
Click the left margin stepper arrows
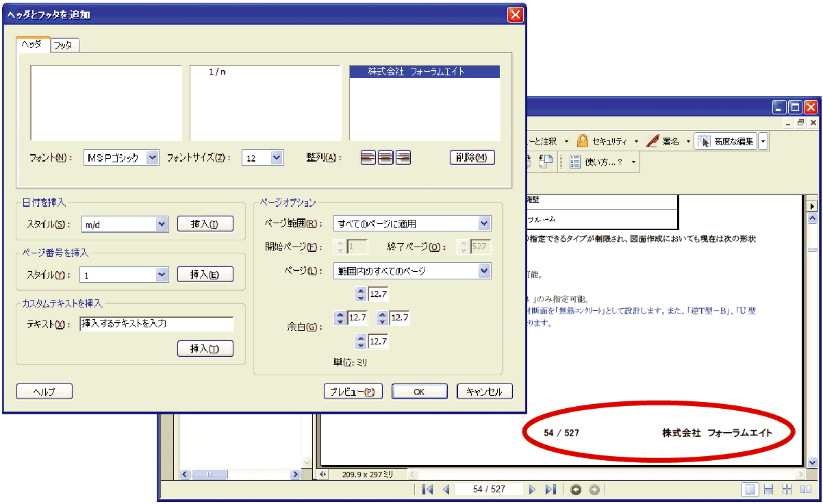339,318
